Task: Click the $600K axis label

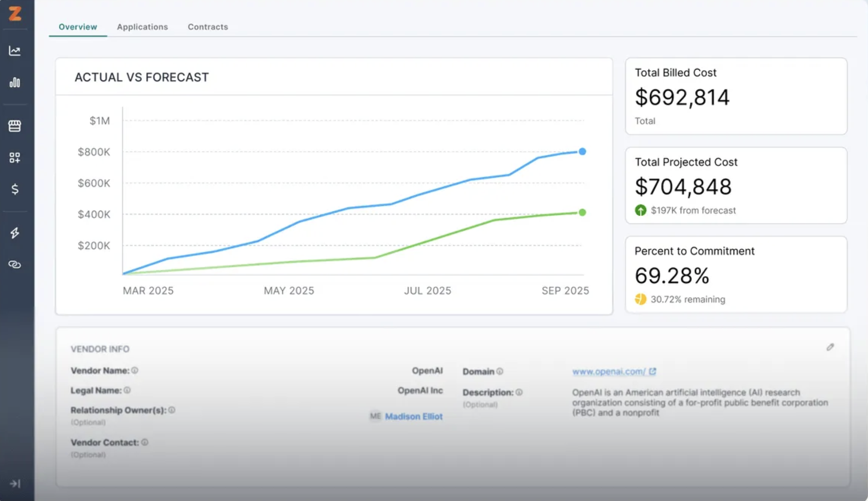Action: coord(94,183)
